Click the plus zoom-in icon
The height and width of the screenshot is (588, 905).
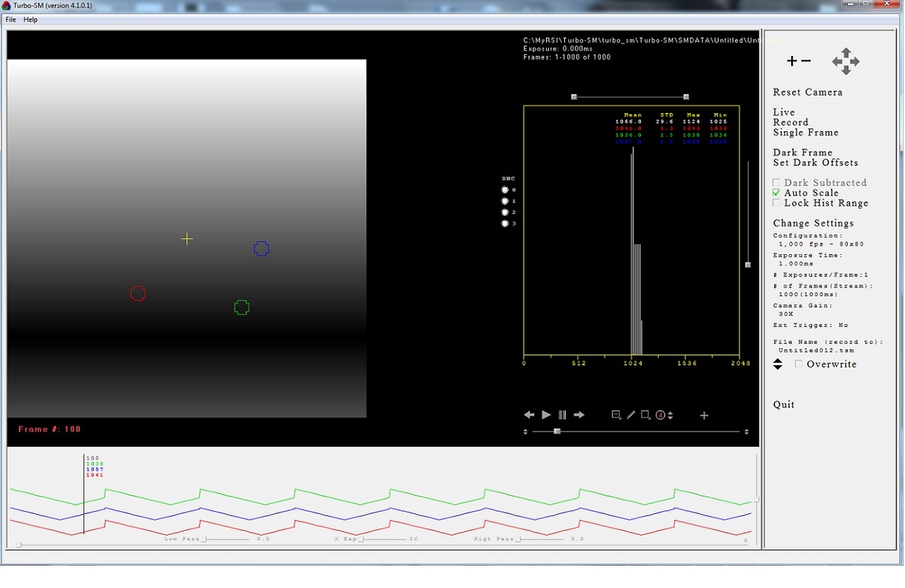pos(791,61)
